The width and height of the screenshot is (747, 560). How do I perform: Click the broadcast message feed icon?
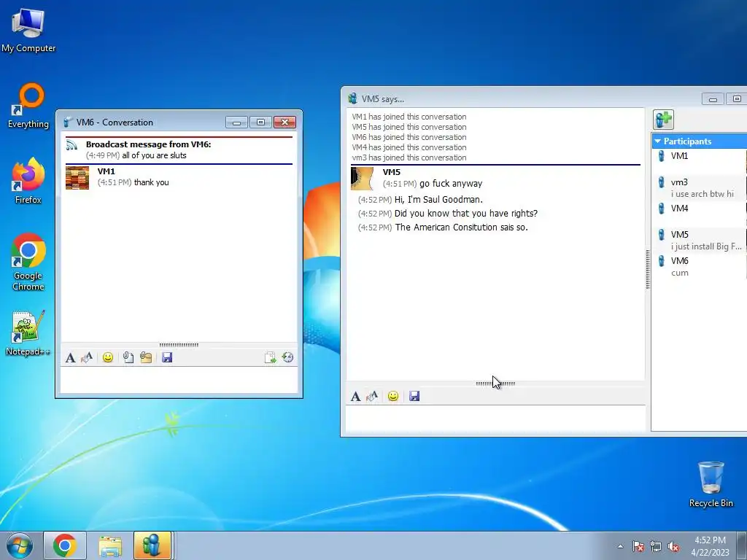(x=72, y=145)
